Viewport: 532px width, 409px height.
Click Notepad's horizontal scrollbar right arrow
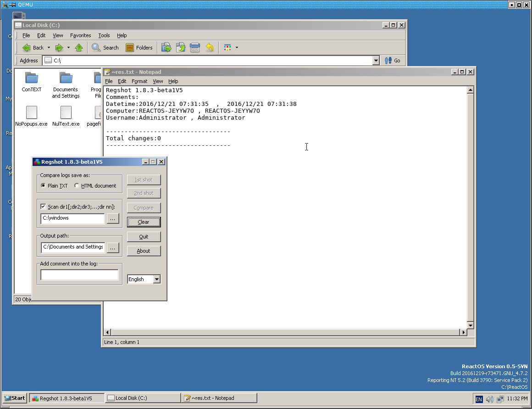coord(464,332)
